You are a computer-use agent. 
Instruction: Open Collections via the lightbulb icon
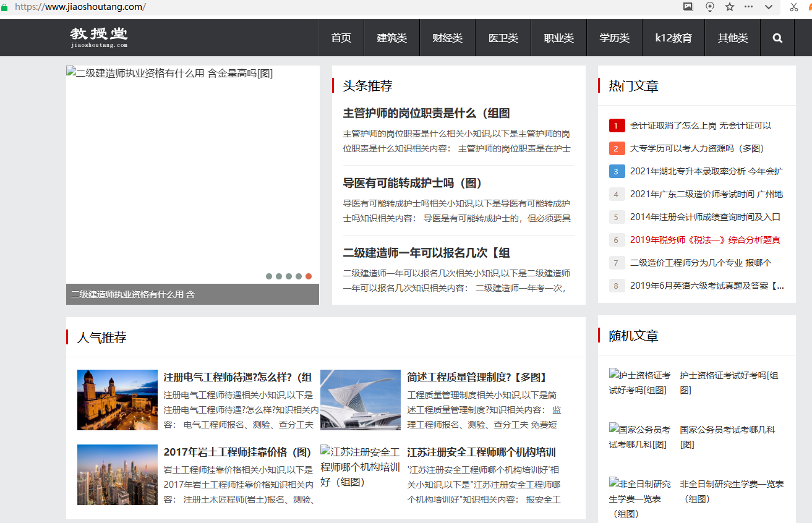[709, 7]
